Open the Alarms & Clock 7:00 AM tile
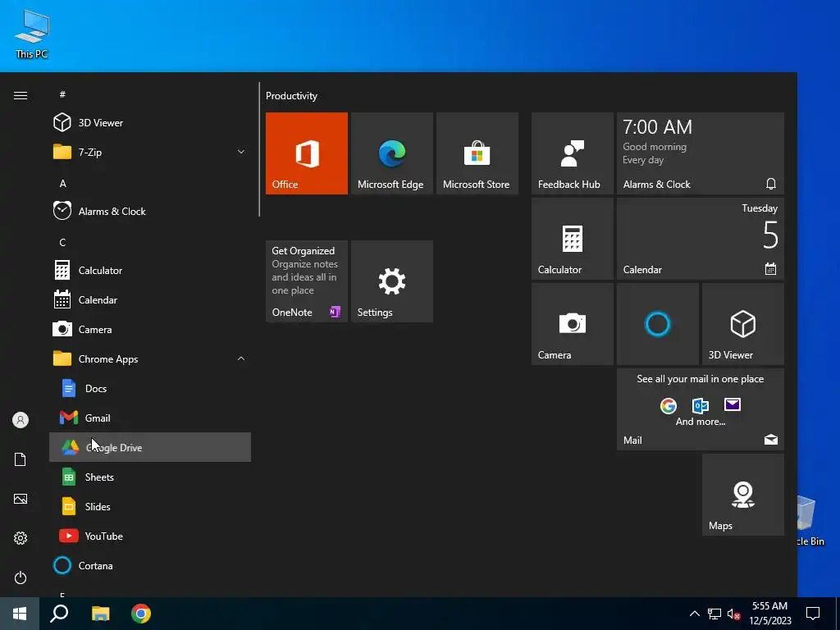The image size is (840, 630). [701, 153]
